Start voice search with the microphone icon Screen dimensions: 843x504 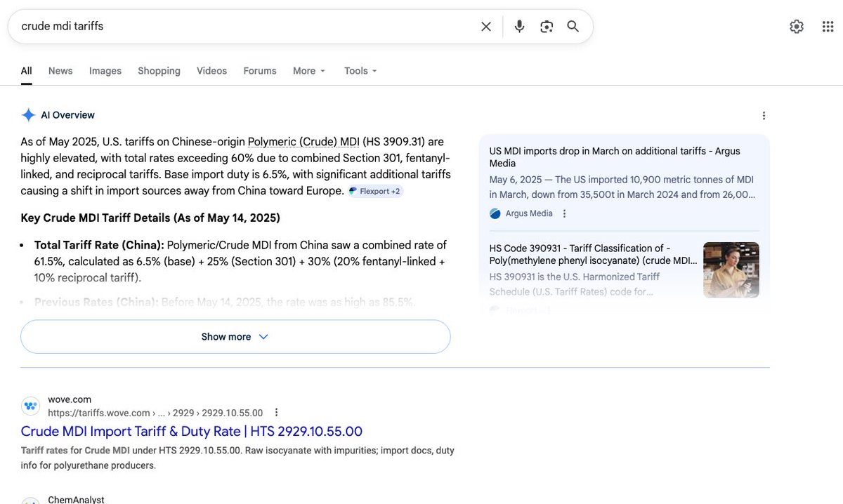pos(519,27)
